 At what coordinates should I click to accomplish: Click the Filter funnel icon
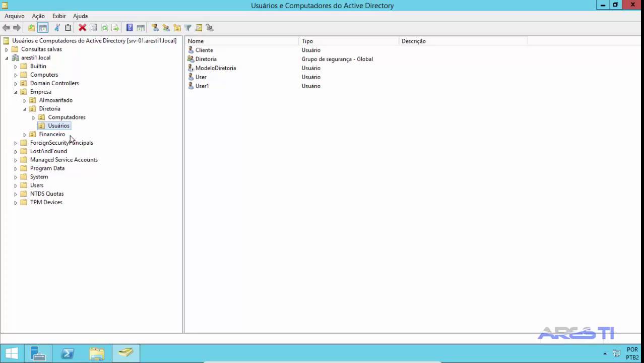[188, 28]
